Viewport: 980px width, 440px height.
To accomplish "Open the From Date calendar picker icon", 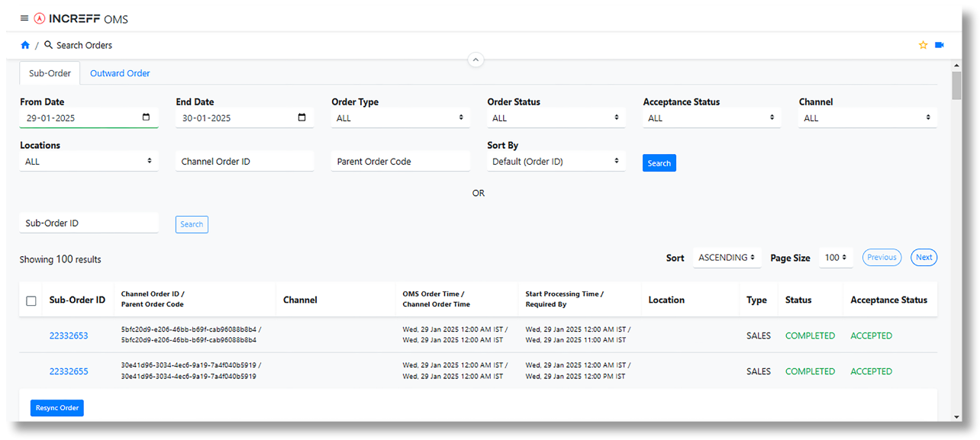I will point(147,117).
